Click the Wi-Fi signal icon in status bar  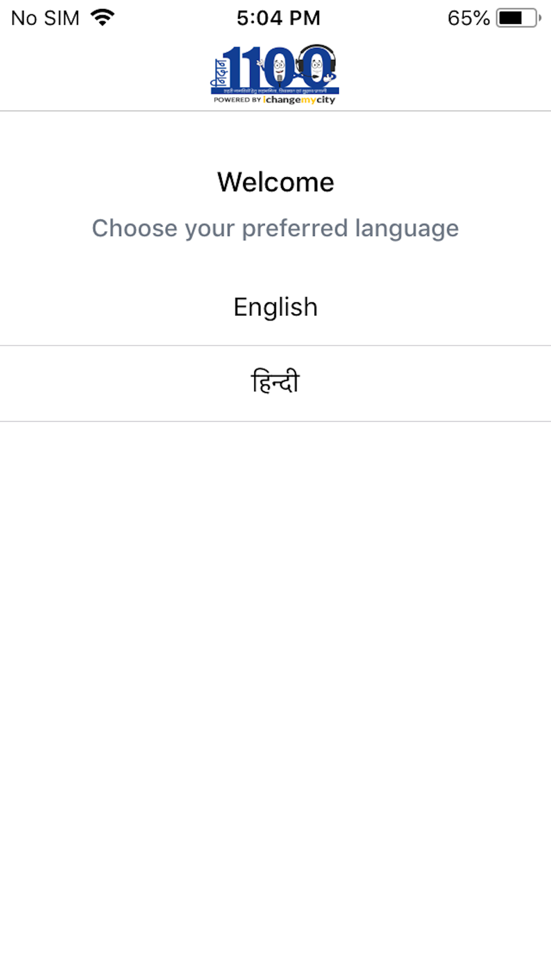click(103, 18)
